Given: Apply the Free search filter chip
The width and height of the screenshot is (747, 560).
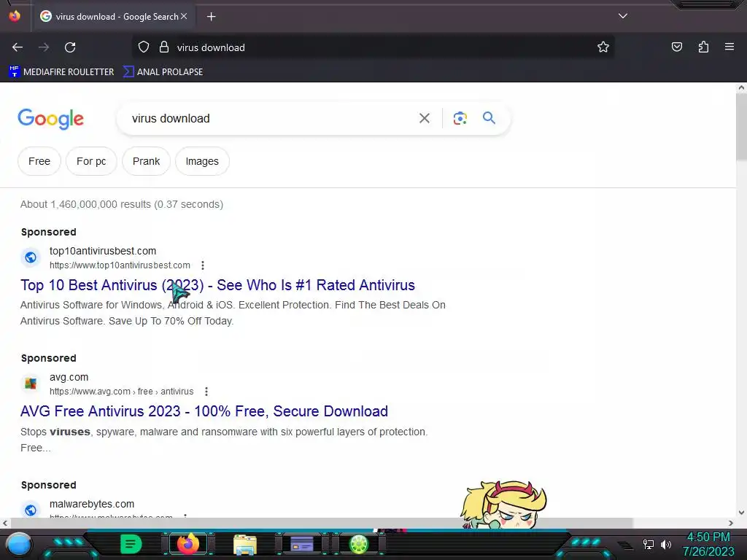Looking at the screenshot, I should (39, 161).
